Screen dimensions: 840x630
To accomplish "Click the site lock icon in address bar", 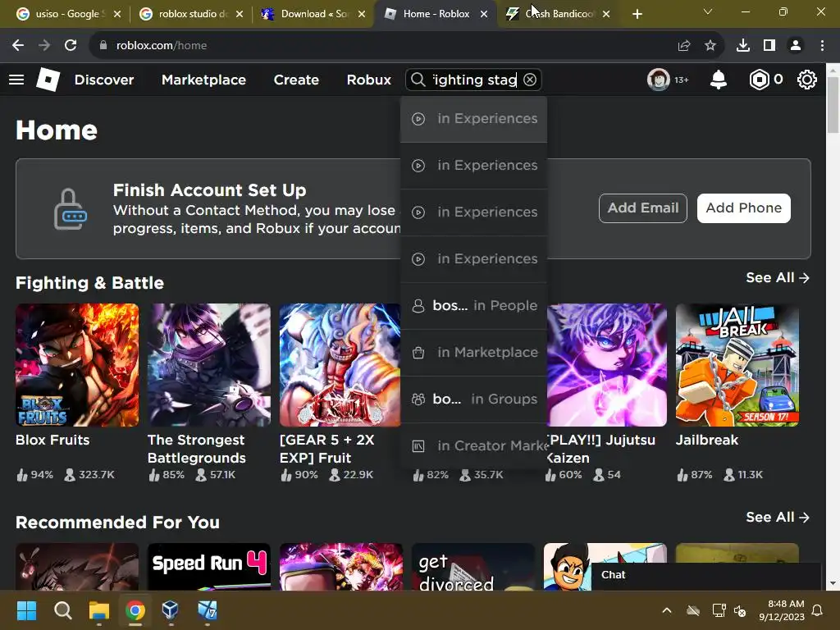I will pyautogui.click(x=103, y=46).
